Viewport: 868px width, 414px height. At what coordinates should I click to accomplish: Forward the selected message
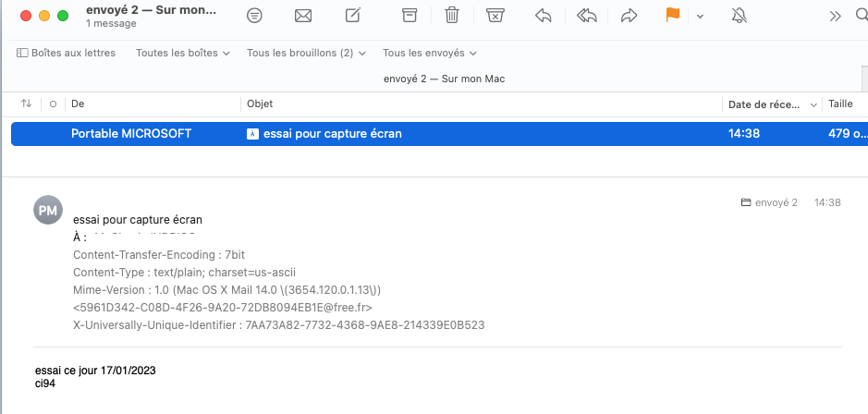click(630, 16)
